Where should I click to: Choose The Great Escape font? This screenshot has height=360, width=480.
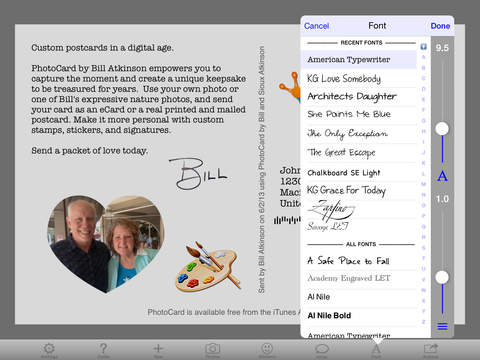[x=359, y=153]
